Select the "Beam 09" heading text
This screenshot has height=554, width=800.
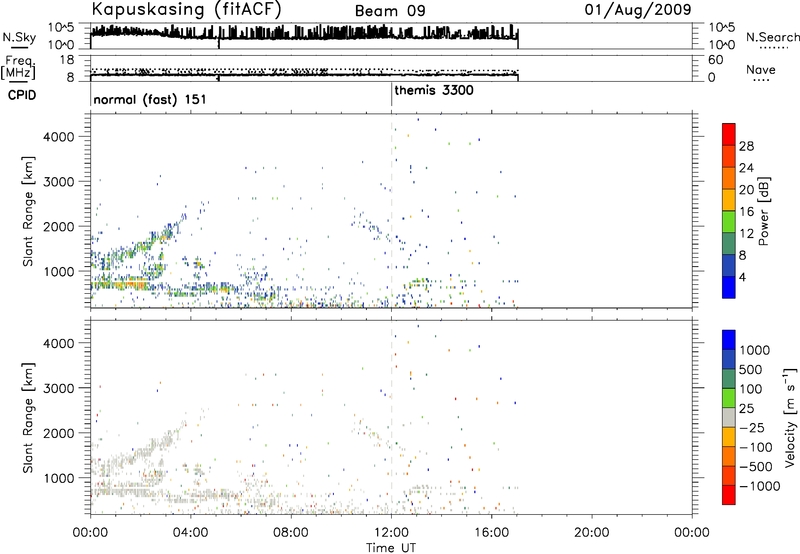pos(390,11)
